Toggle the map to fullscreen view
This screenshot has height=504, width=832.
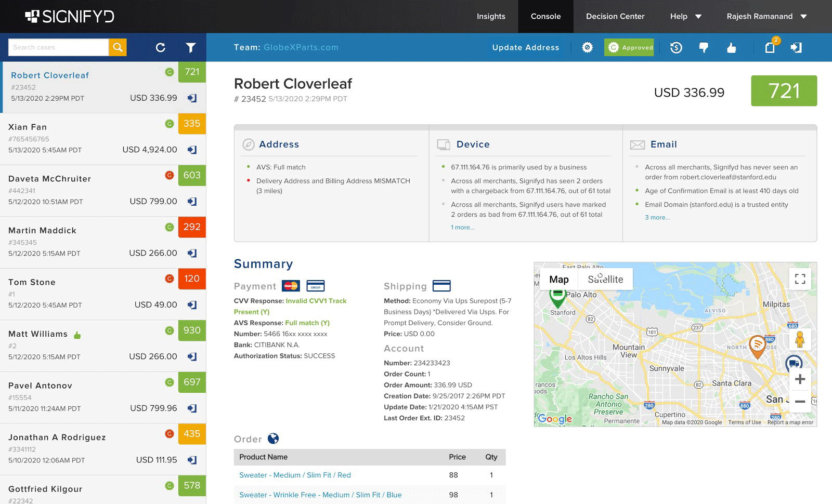pos(800,279)
